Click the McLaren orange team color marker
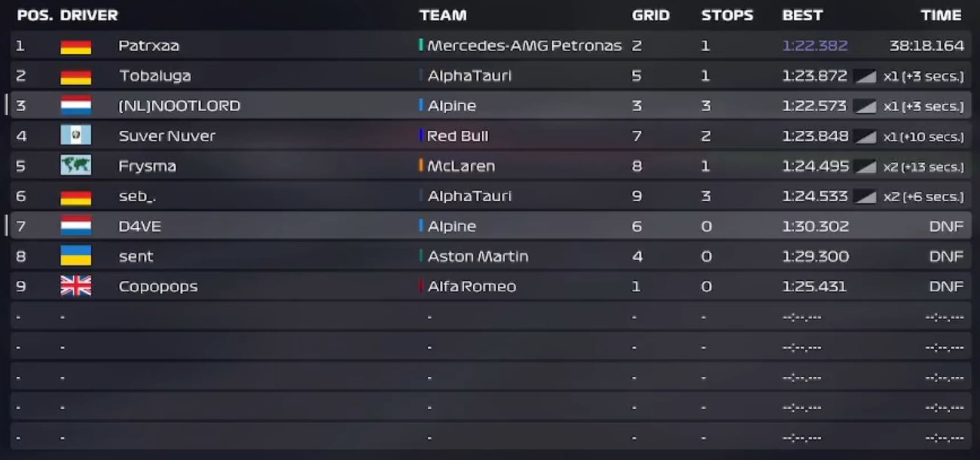Image resolution: width=980 pixels, height=460 pixels. coord(421,166)
